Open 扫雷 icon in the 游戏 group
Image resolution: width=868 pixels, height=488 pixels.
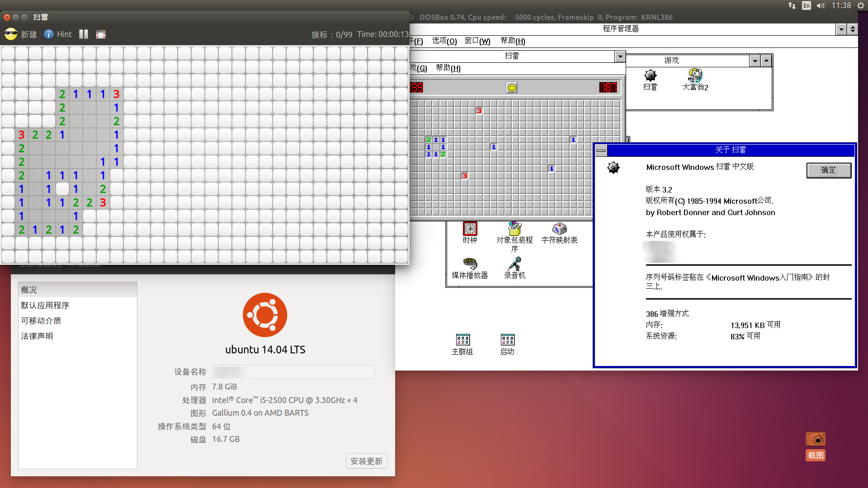point(650,80)
